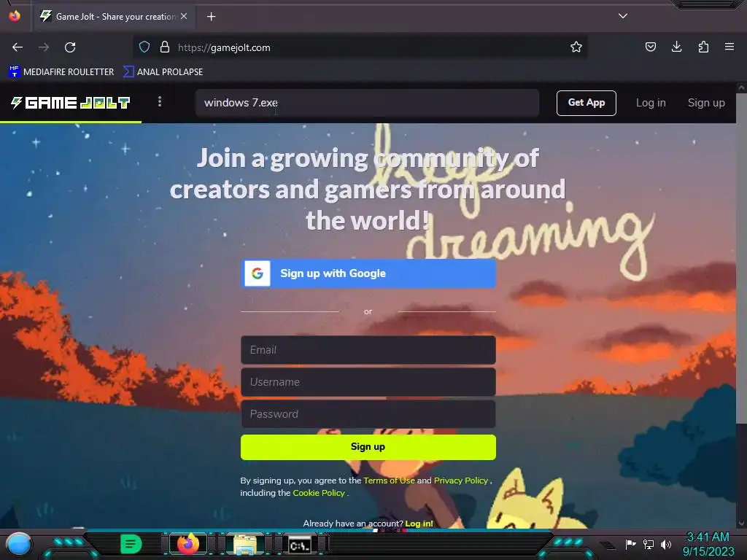Open the Pocket save icon

[650, 47]
